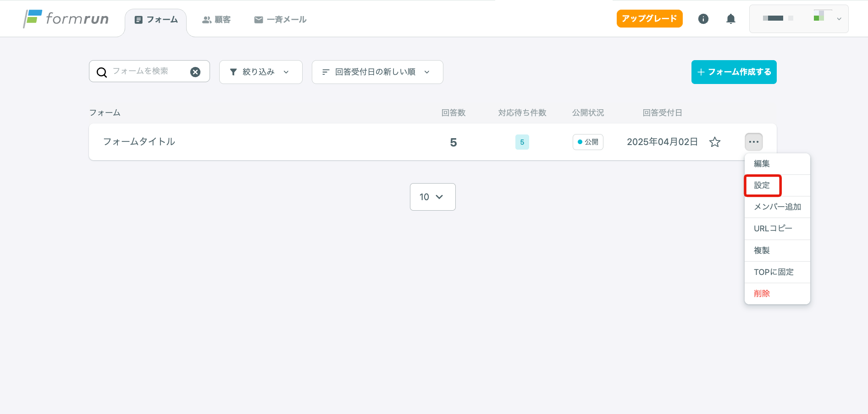
Task: Open the フォームタイトル form
Action: coord(139,142)
